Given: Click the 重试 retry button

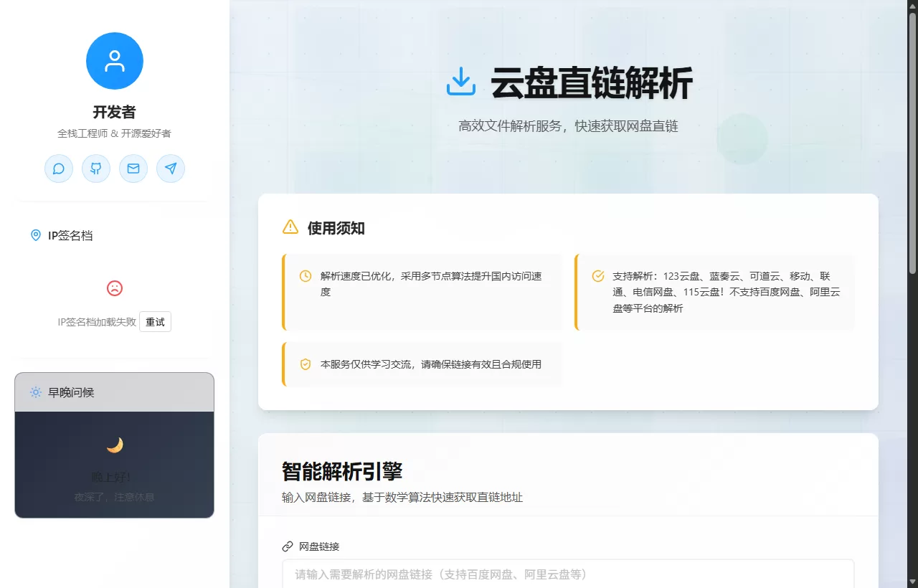Looking at the screenshot, I should (155, 322).
